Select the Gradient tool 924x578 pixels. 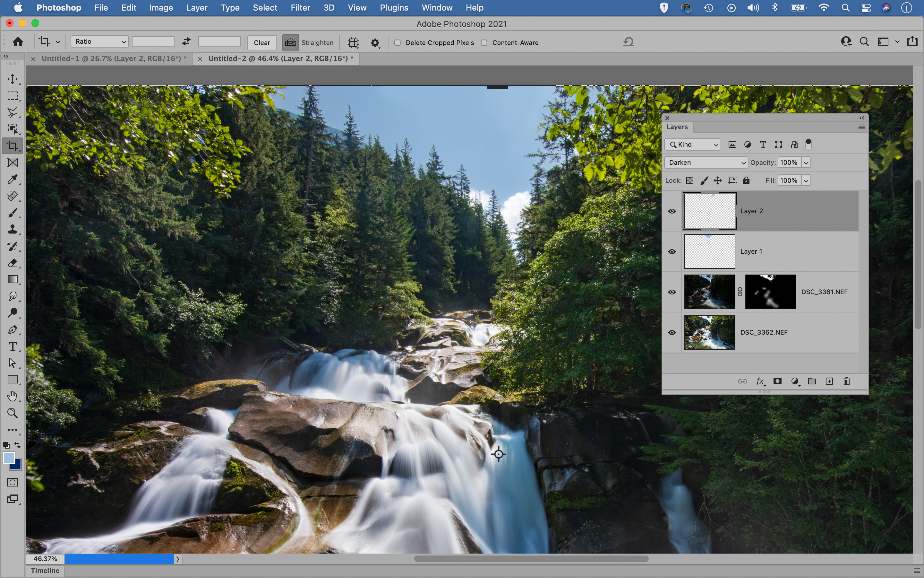13,279
